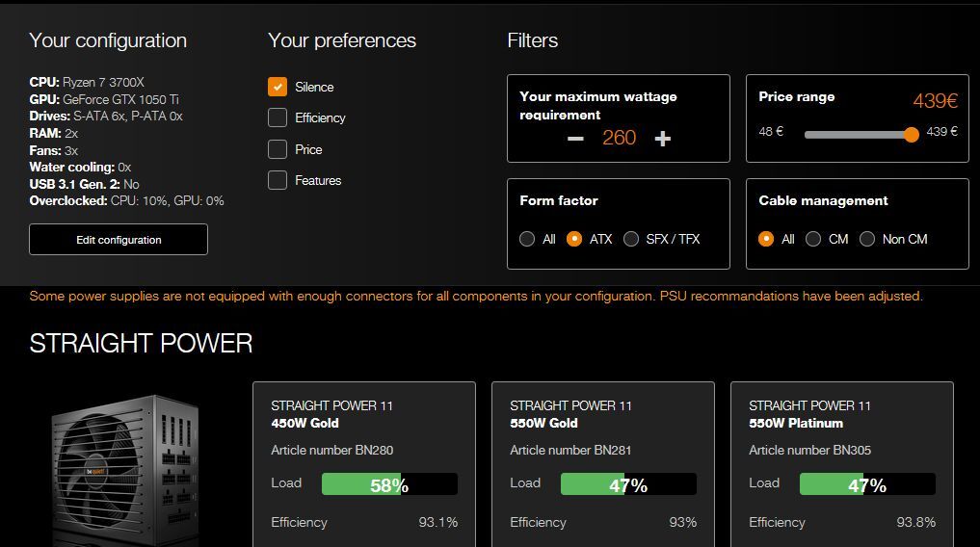Enable the Features preference checkbox
980x547 pixels.
point(278,180)
